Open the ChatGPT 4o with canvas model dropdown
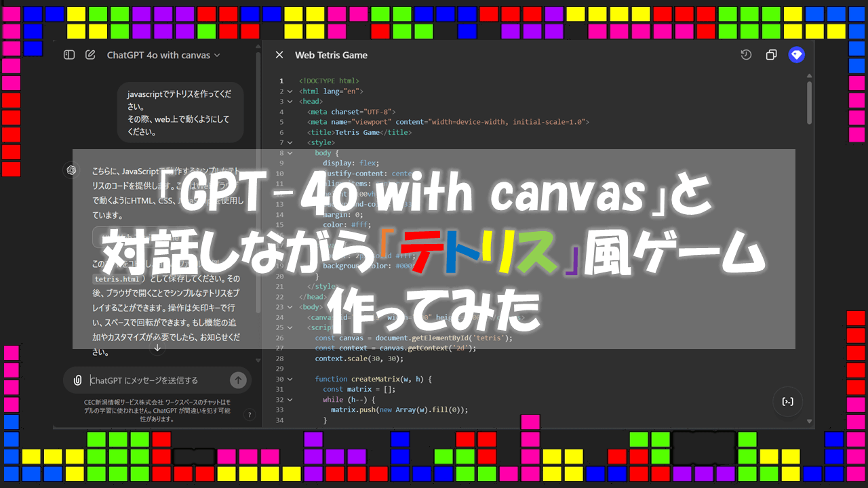The width and height of the screenshot is (868, 488). pyautogui.click(x=163, y=55)
